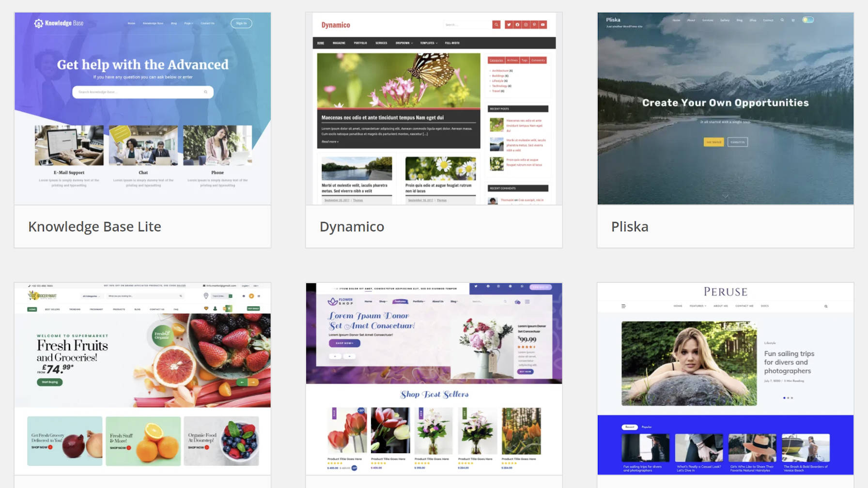
Task: Select the Chat support image
Action: (x=143, y=145)
